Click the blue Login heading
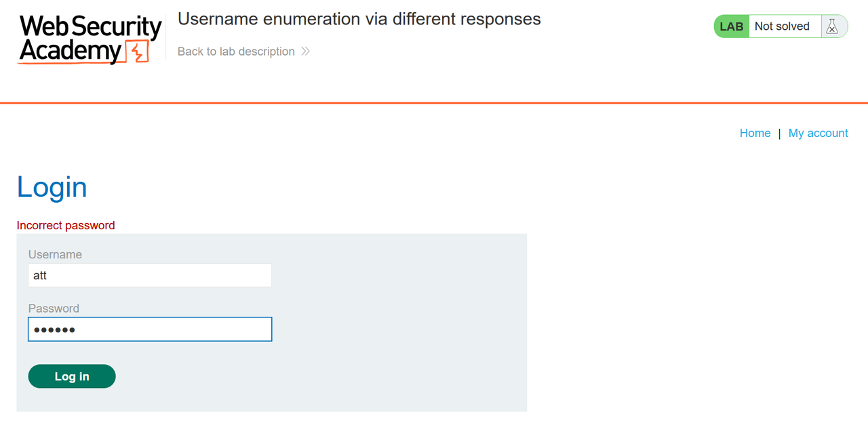This screenshot has height=430, width=868. point(52,187)
